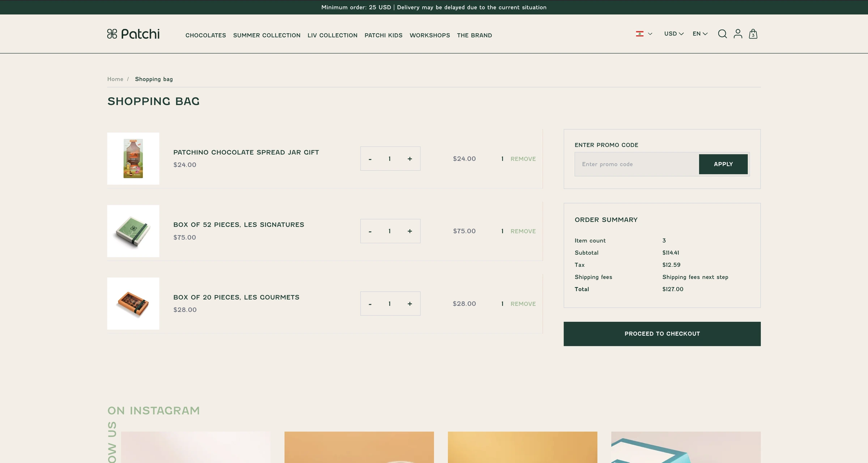Screen dimensions: 868x463
Task: Open Box of 20 Pieces thumbnail
Action: [x=133, y=304]
